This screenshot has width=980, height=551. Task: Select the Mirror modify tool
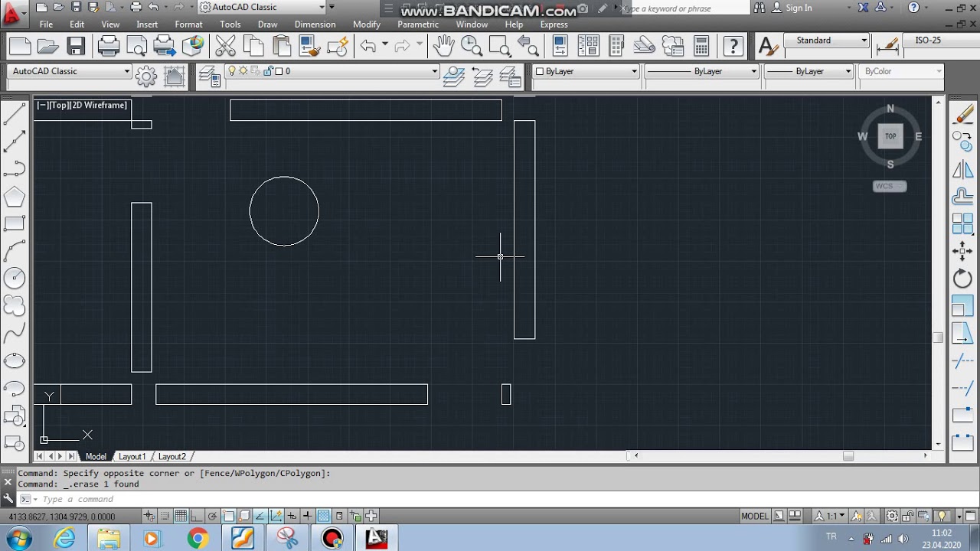(962, 169)
